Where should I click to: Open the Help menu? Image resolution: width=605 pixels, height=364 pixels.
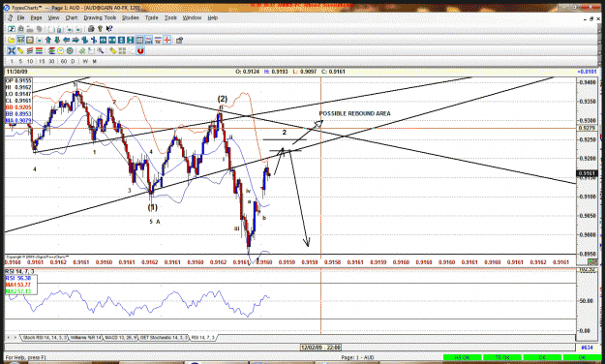(213, 17)
